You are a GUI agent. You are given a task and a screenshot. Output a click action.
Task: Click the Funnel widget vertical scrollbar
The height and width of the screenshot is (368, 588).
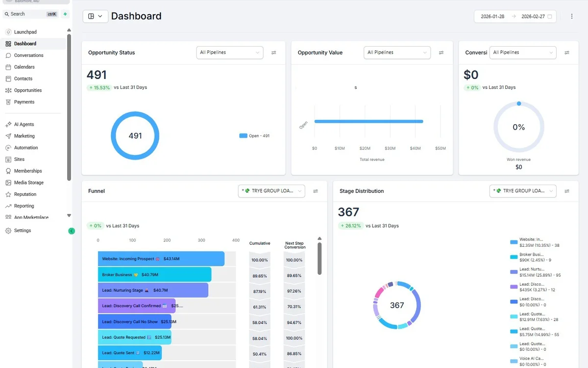pyautogui.click(x=319, y=259)
